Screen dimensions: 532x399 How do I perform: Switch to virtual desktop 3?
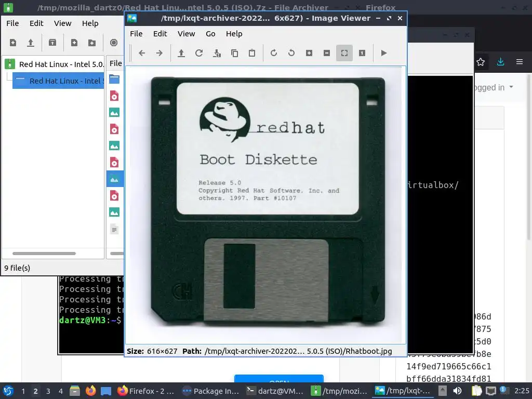coord(48,391)
